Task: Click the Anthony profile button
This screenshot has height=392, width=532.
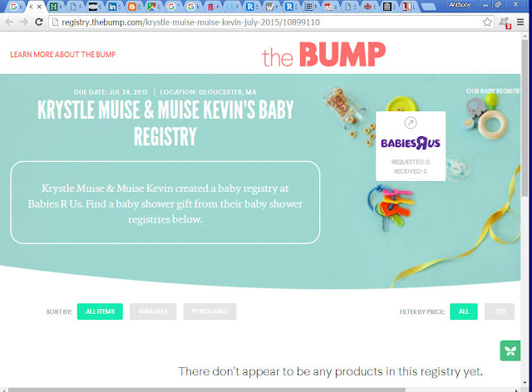Action: [460, 5]
